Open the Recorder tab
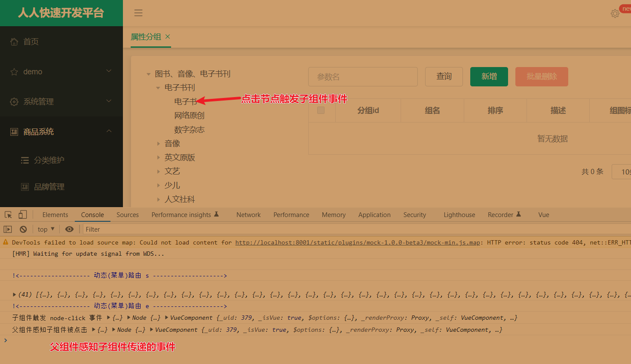Screen dimensions: 631x364 [504, 215]
